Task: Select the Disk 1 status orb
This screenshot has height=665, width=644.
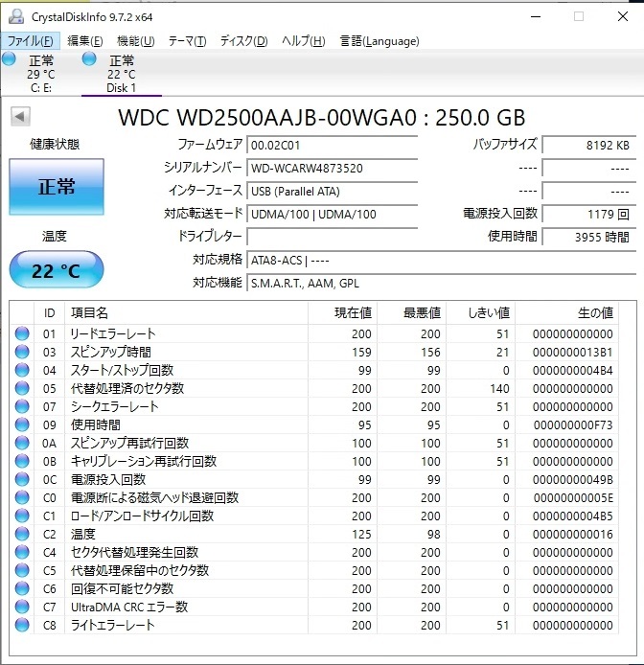Action: 89,59
